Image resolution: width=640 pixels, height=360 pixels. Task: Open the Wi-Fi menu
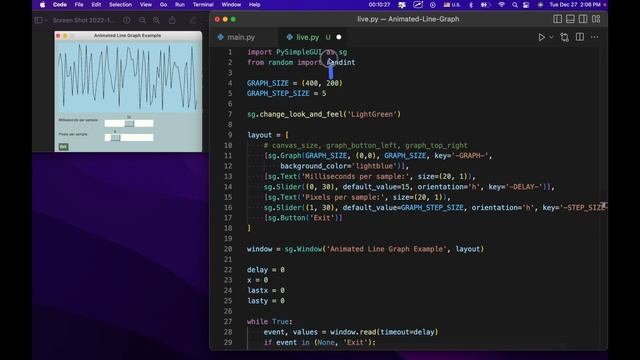pos(502,5)
